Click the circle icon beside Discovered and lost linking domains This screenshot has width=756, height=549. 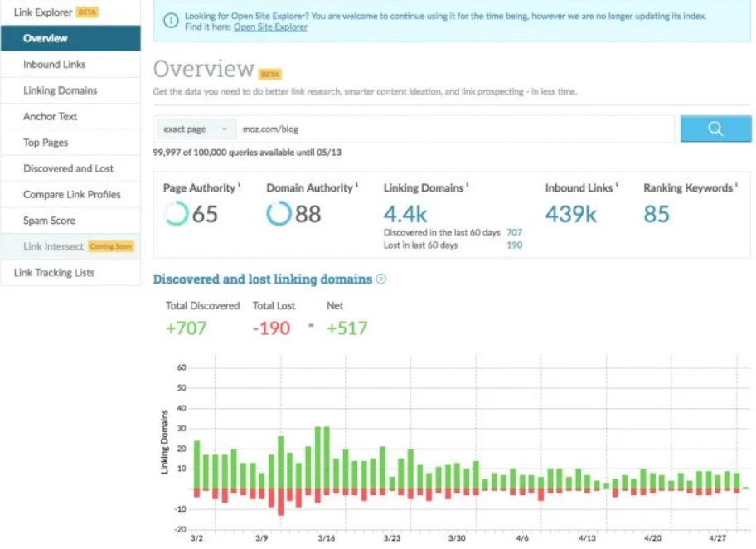tap(380, 279)
